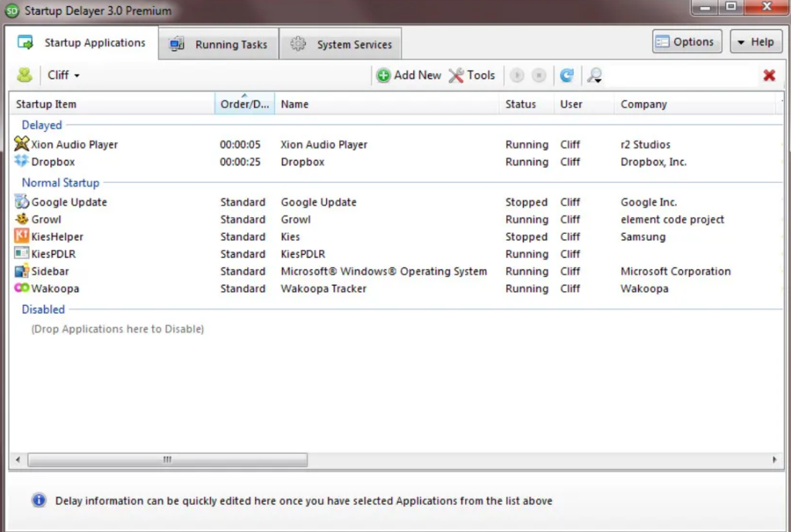
Task: Click the horizontal scrollbar thumb
Action: coord(168,459)
